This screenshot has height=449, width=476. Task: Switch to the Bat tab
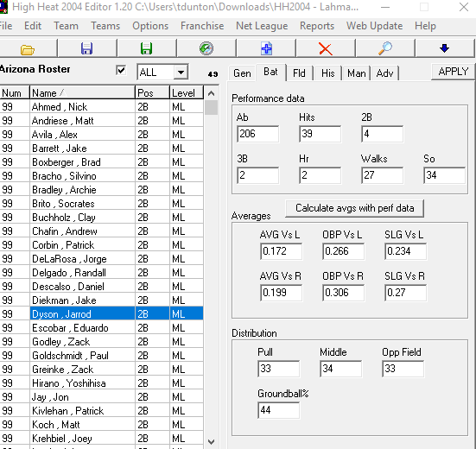pyautogui.click(x=270, y=72)
